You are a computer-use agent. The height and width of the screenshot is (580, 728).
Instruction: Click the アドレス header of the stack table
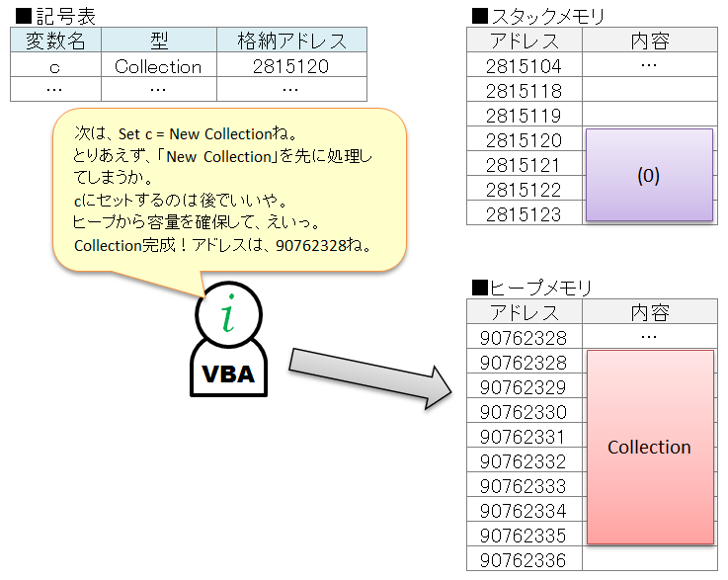(525, 40)
